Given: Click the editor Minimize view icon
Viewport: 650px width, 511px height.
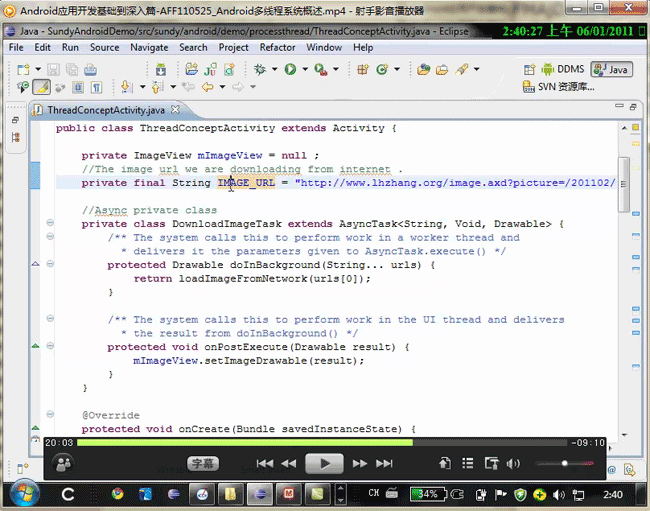Looking at the screenshot, I should (x=619, y=106).
